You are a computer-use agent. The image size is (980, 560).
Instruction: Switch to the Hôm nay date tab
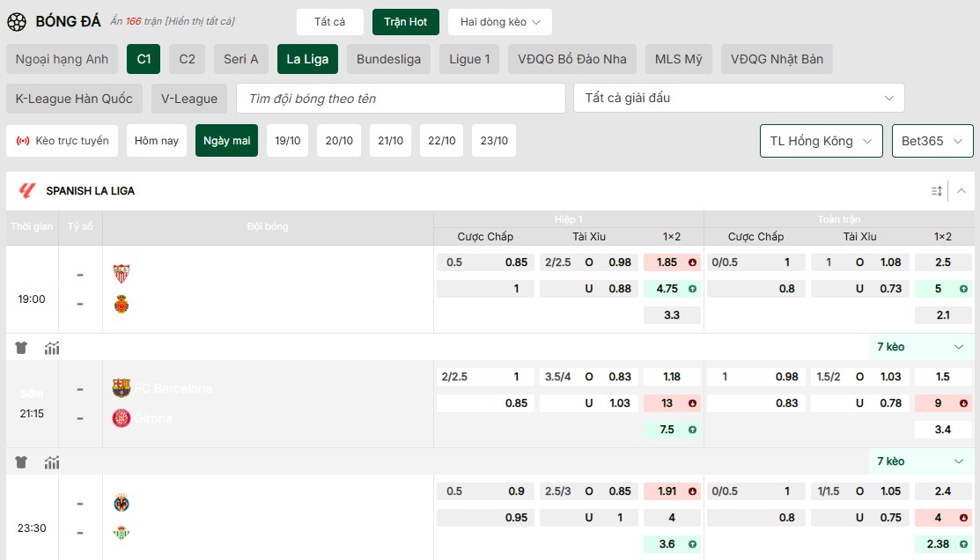[x=157, y=141]
